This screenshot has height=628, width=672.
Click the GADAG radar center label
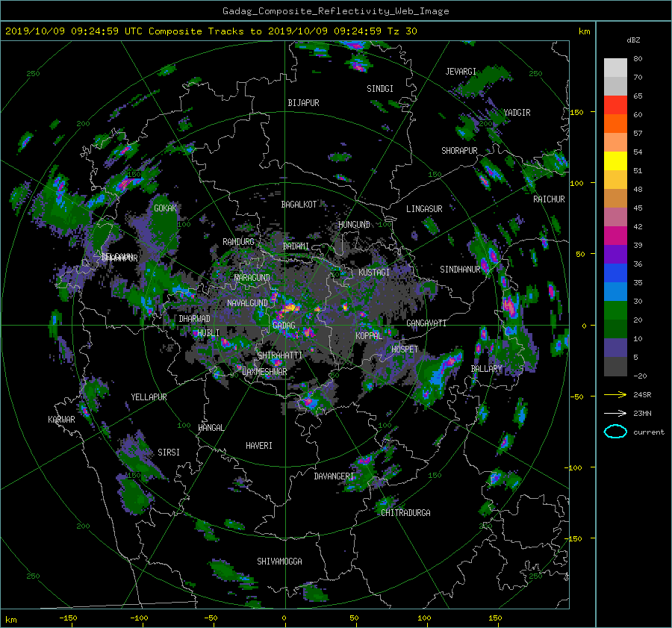[284, 326]
